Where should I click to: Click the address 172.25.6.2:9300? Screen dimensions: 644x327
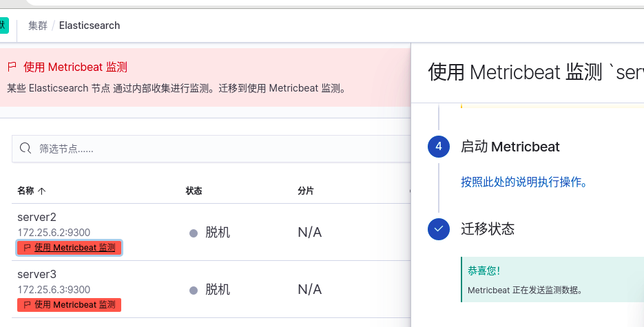pos(54,233)
